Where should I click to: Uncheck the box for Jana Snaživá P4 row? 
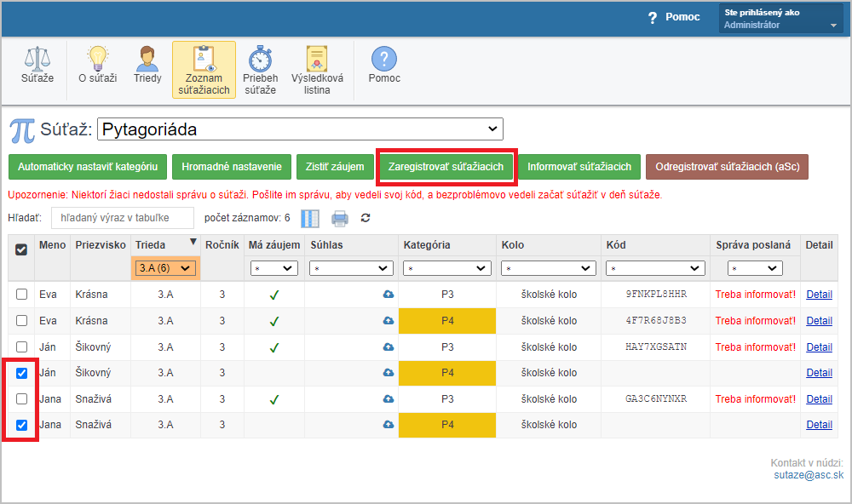point(22,425)
